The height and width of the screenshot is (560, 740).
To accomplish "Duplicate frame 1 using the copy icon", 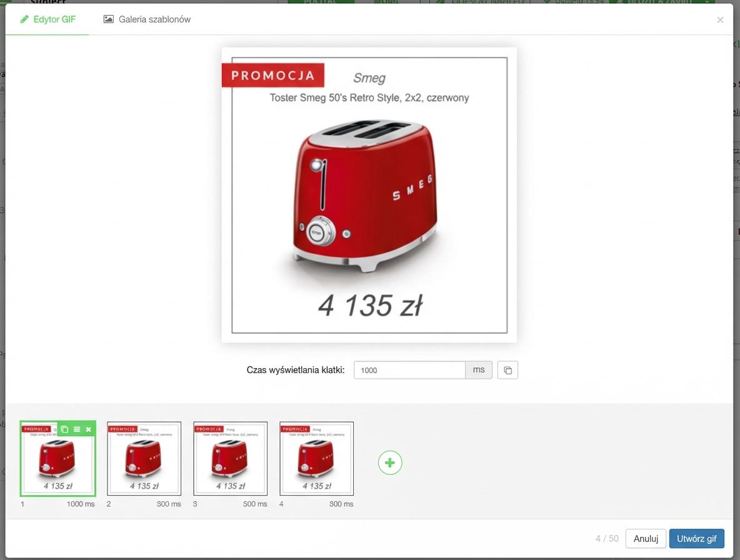I will (64, 429).
